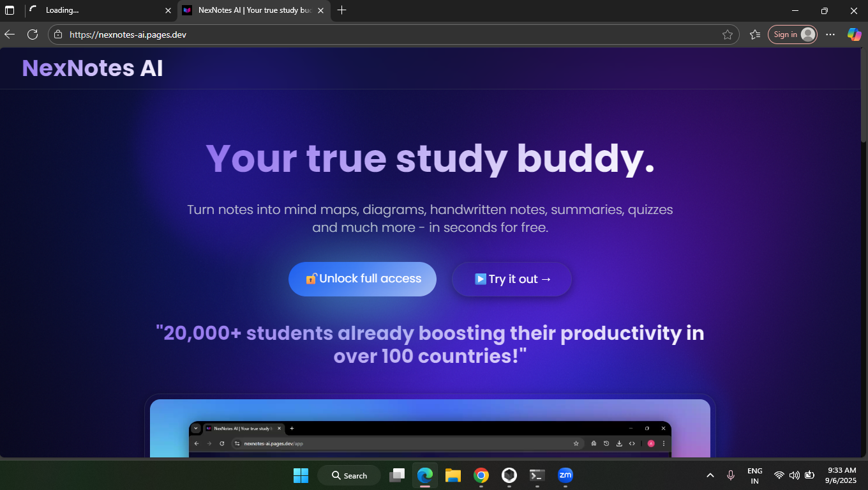Open Terminal from taskbar

537,475
